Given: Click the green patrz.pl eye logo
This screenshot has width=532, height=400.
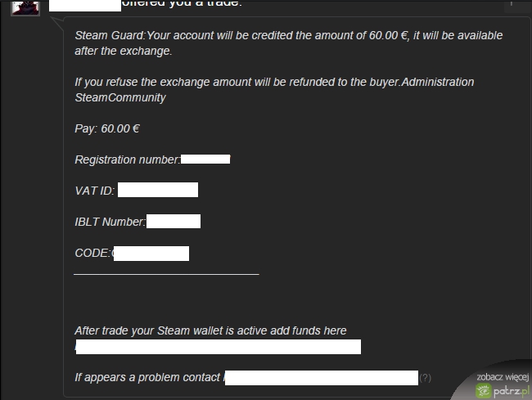Looking at the screenshot, I should 485,391.
